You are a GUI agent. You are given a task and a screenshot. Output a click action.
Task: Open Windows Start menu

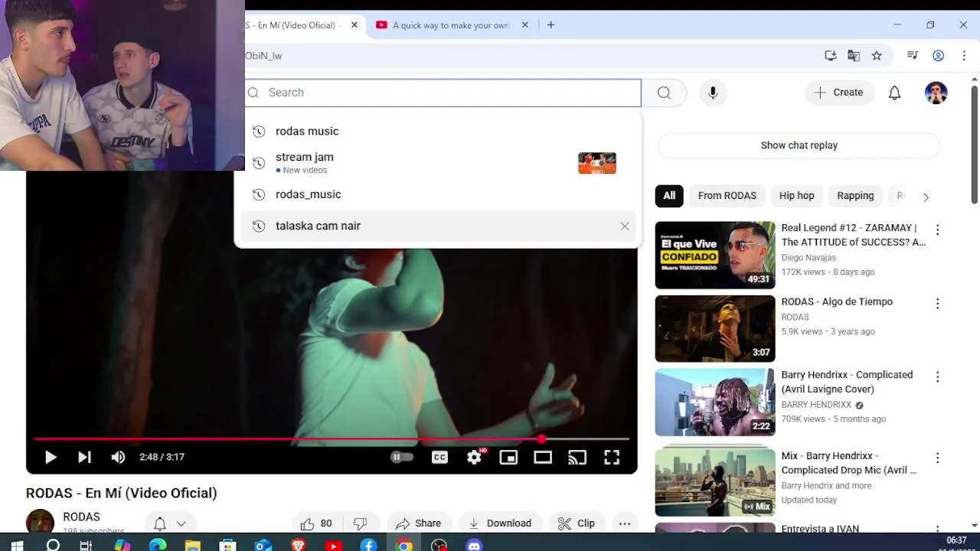pos(17,546)
